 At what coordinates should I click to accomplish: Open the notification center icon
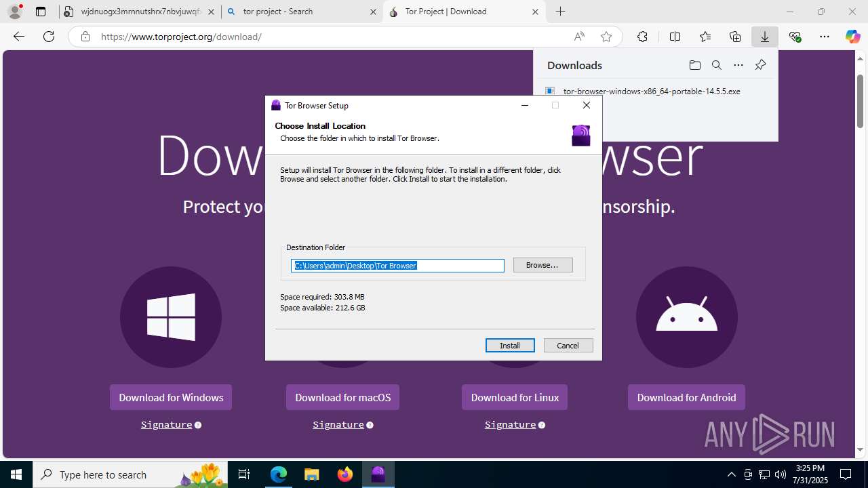point(846,474)
